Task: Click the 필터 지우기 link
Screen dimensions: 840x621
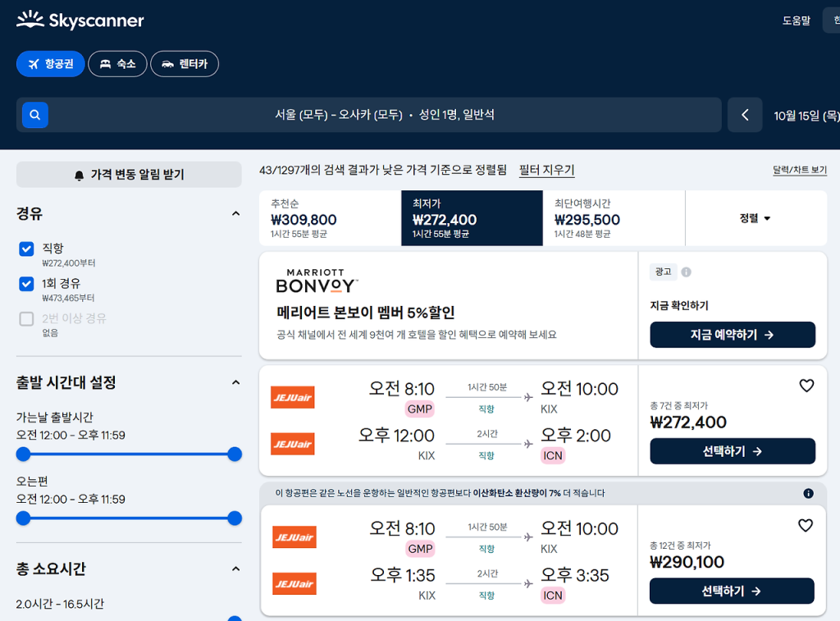Action: [546, 171]
